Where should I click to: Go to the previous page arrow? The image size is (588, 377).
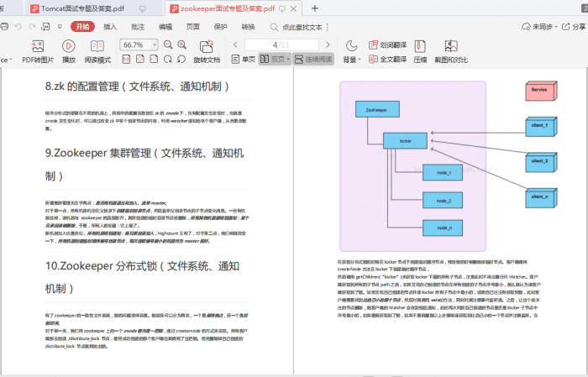235,45
